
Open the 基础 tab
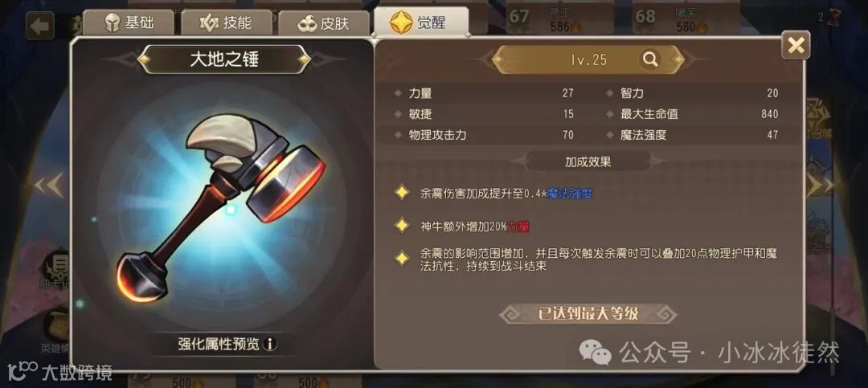click(x=129, y=22)
